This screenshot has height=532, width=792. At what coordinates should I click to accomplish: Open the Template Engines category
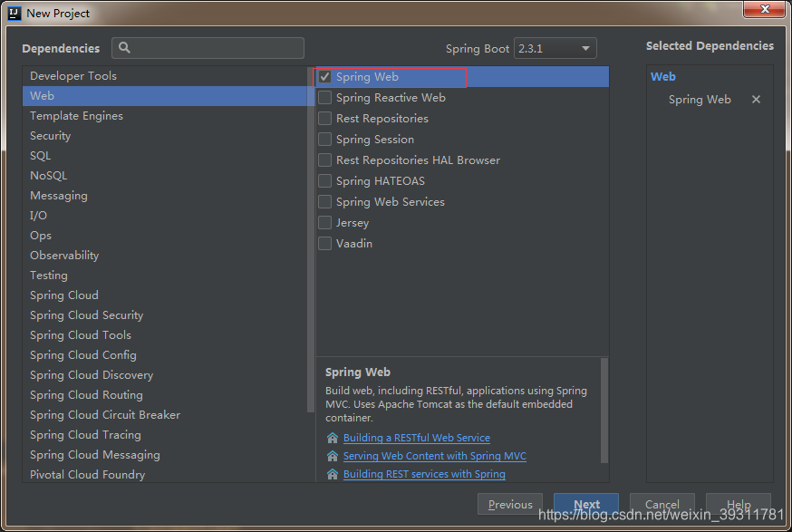[165, 116]
